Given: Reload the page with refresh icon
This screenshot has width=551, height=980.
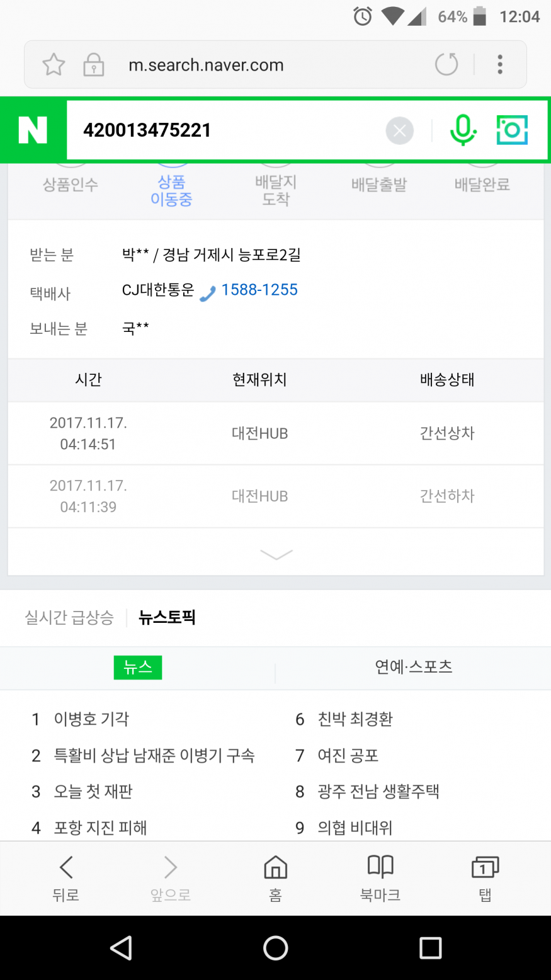Looking at the screenshot, I should coord(446,64).
